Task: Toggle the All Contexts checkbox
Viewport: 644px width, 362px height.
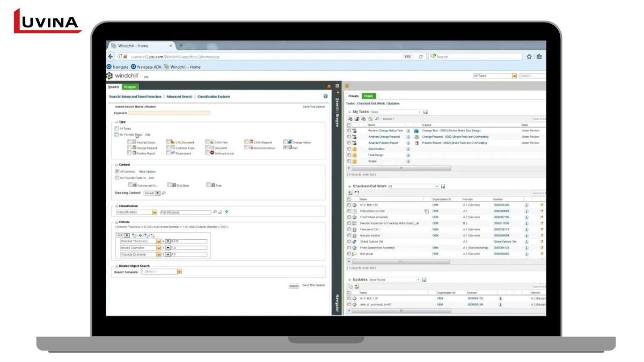Action: [x=117, y=171]
